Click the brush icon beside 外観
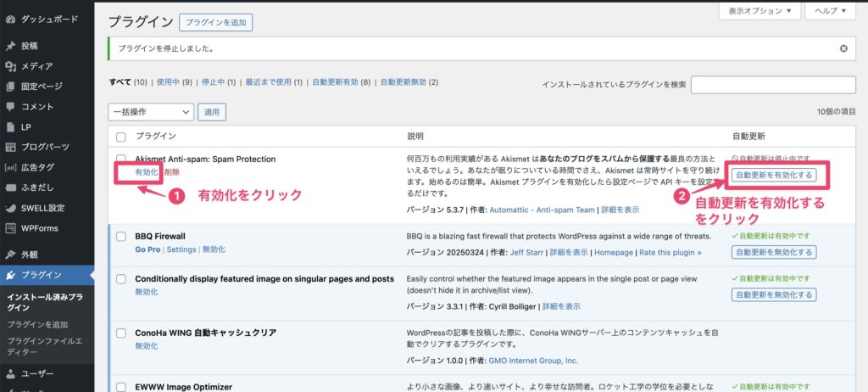The image size is (868, 392). (x=10, y=255)
